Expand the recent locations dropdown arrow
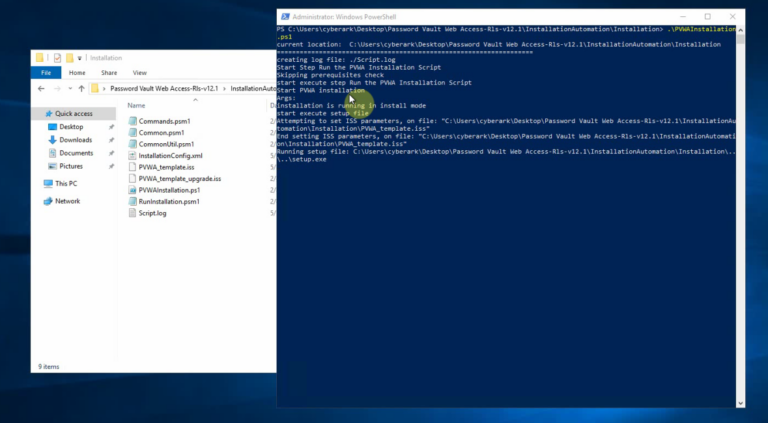 [x=68, y=89]
